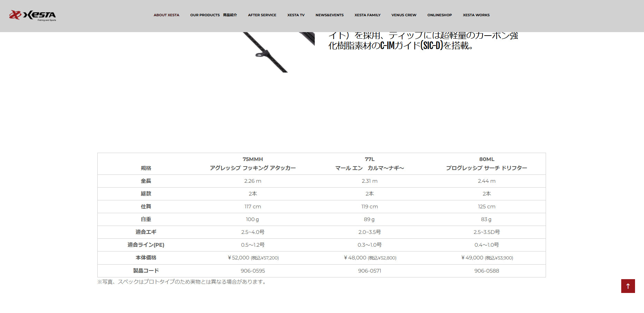Click the 125 cm closed length value

(x=487, y=207)
